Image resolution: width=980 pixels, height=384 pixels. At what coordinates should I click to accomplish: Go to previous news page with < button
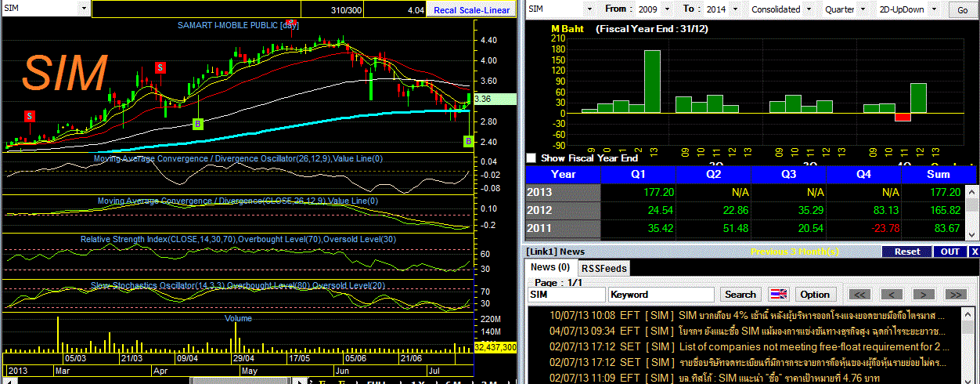(892, 294)
